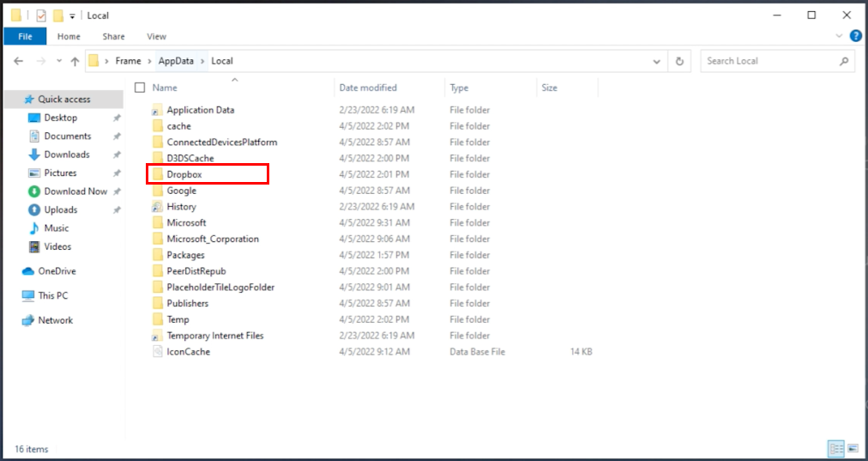Screen dimensions: 868x461
Task: Select the IconCache database file icon
Action: [x=158, y=351]
